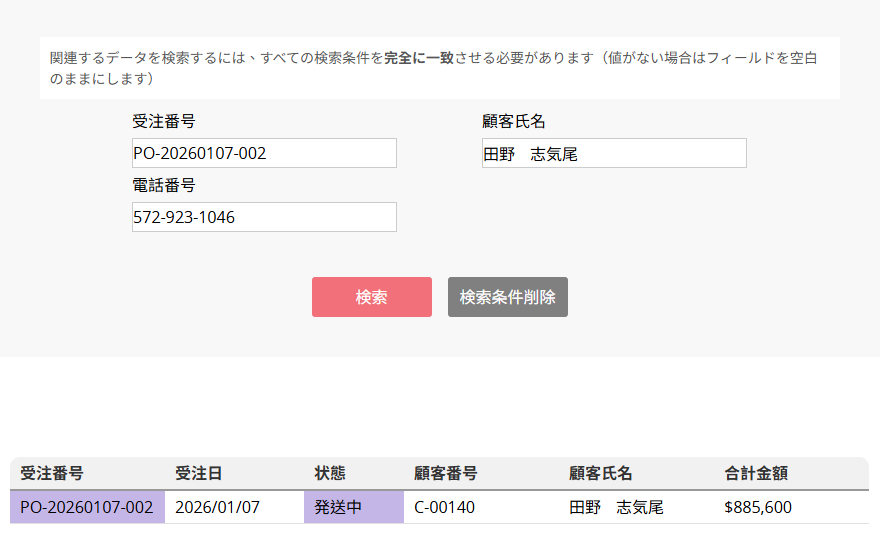
Task: Click the 2026/01/07 date cell
Action: (x=217, y=507)
